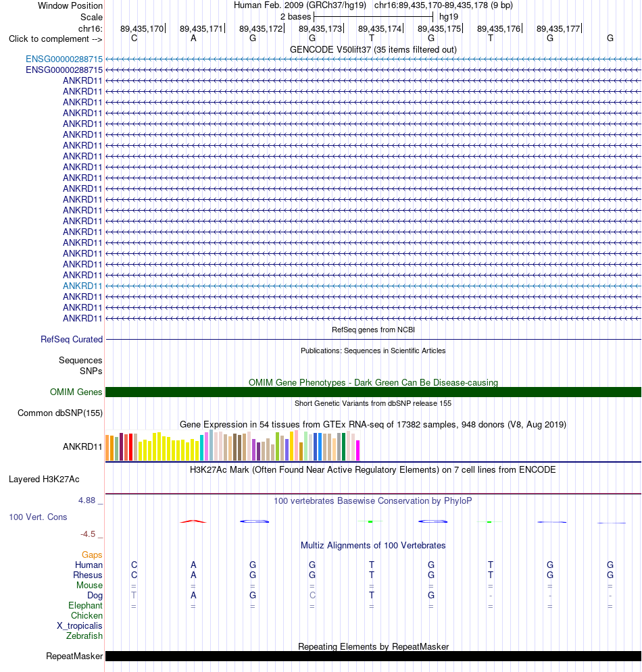This screenshot has width=642, height=672.
Task: Open 'Publications: Sequences in Scientific Articles' title
Action: [373, 351]
